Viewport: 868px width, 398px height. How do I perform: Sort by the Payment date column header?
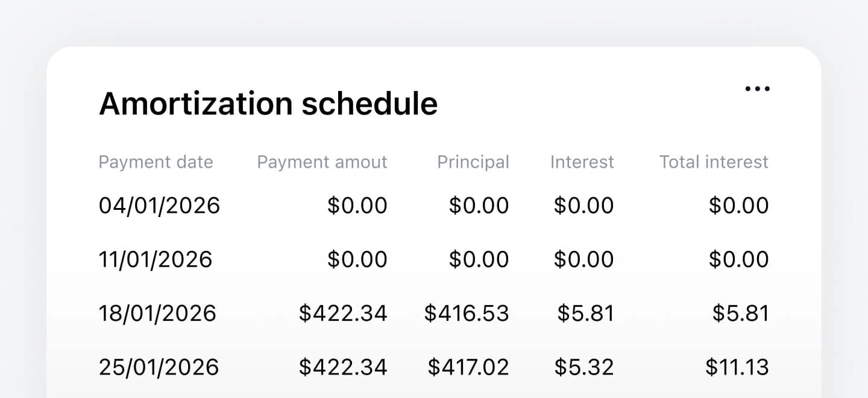(x=156, y=162)
